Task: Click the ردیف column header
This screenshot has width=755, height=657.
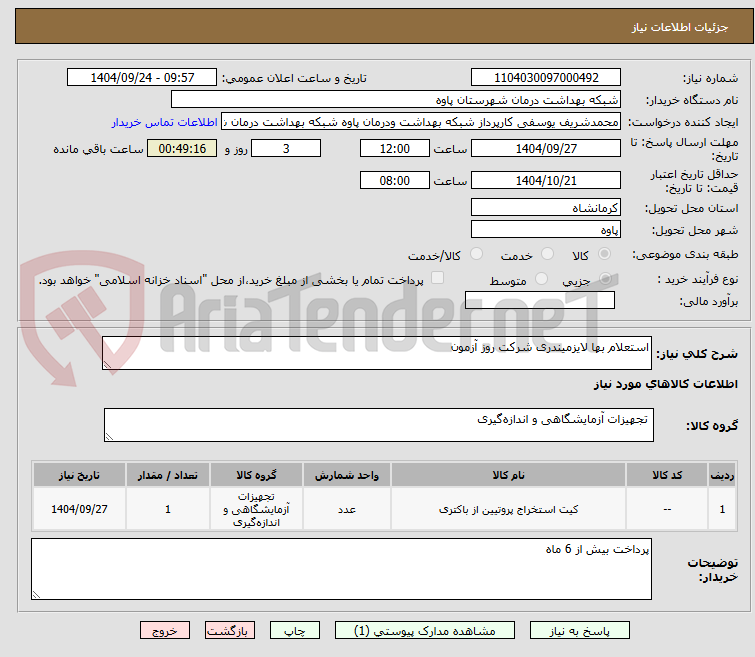Action: click(x=722, y=475)
